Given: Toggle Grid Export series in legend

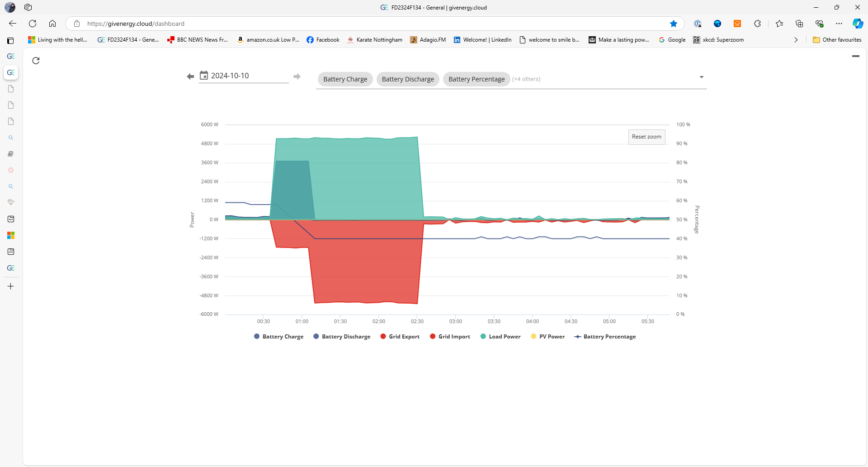Looking at the screenshot, I should (x=400, y=337).
